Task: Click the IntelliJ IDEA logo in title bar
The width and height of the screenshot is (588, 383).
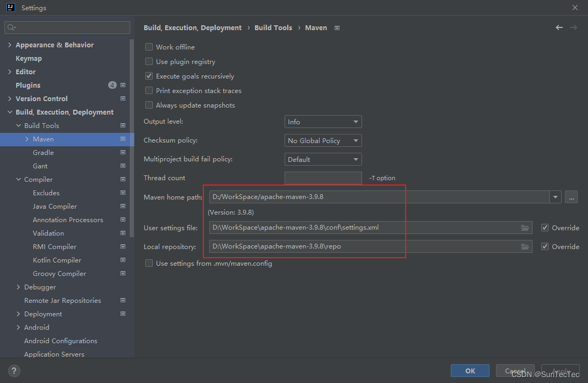Action: pyautogui.click(x=11, y=8)
